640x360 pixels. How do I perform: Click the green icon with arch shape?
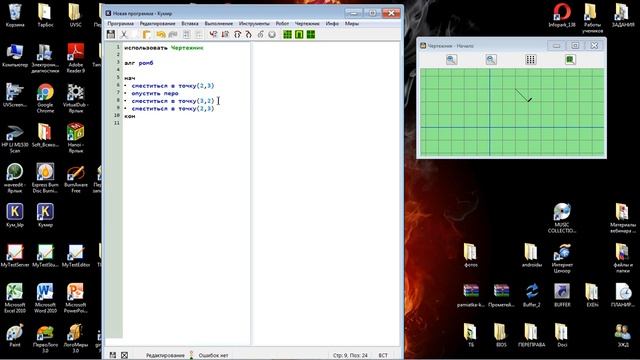click(299, 35)
